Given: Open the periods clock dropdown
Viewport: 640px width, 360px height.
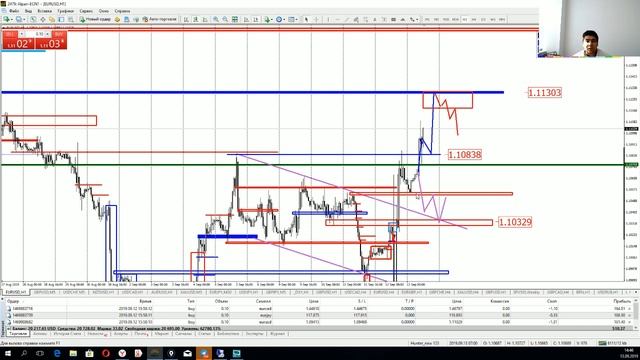Looking at the screenshot, I should 280,19.
